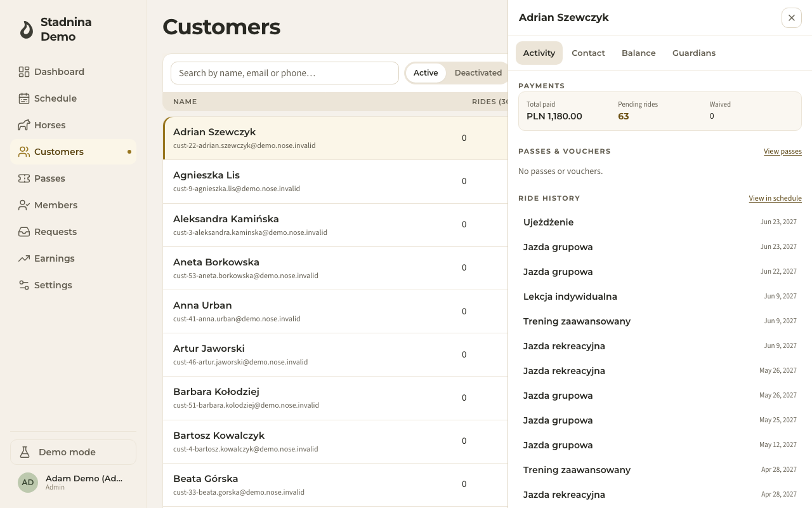Select the Active customers filter
This screenshot has height=508, width=812.
[426, 73]
